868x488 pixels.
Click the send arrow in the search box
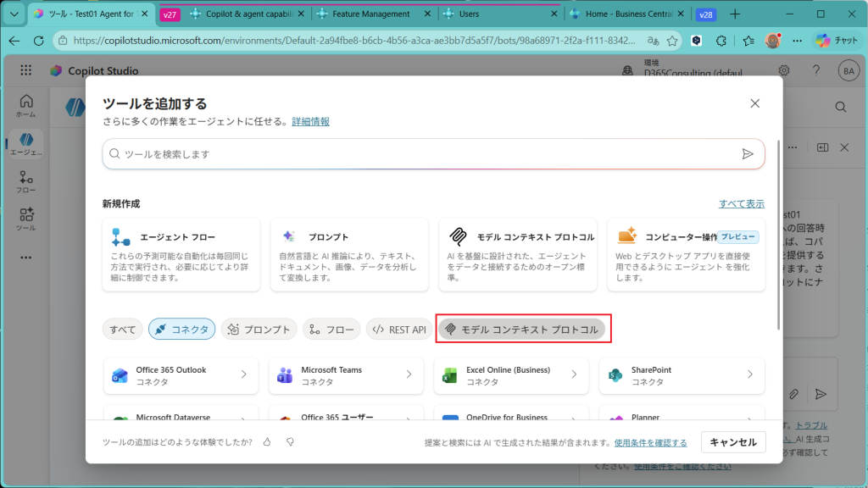coord(747,154)
